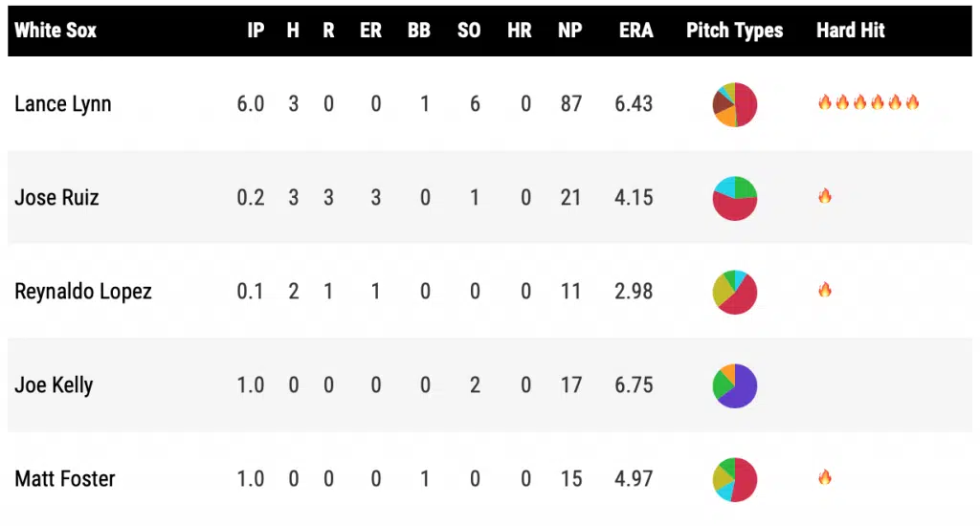Click the Pitch Types column header
Screen dimensions: 980x526
tap(734, 31)
